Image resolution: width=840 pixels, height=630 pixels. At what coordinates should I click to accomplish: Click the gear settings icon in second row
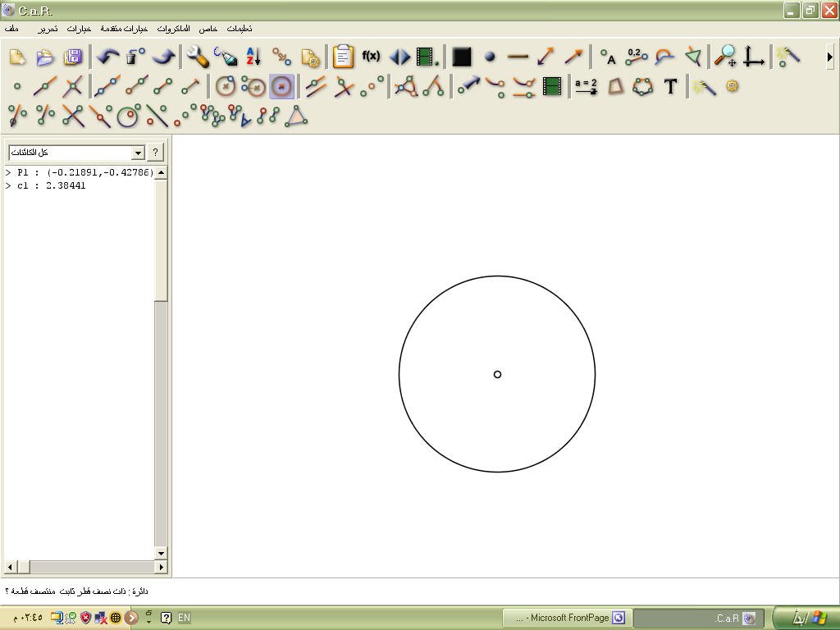733,85
